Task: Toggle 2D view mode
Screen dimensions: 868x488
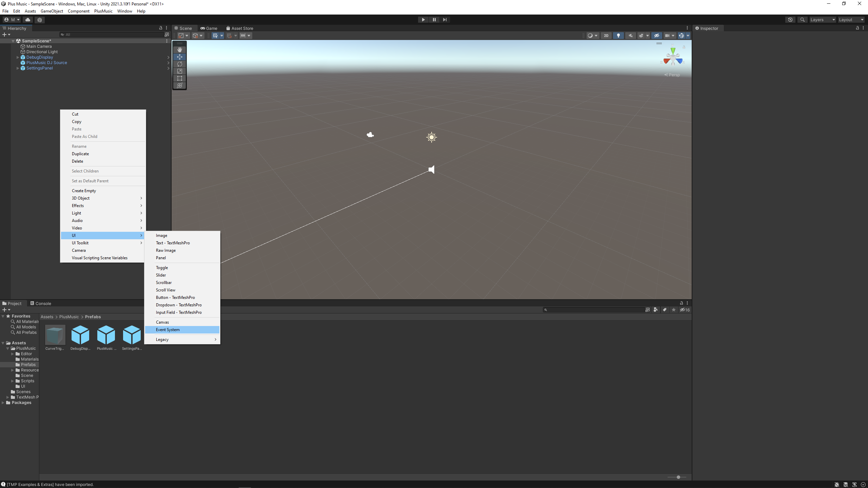Action: point(606,36)
